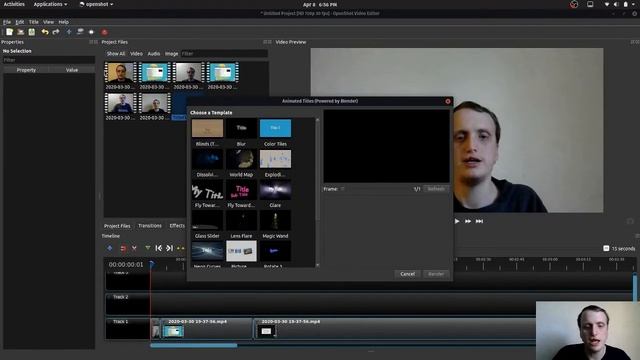Jump to the next marker

coord(169,248)
